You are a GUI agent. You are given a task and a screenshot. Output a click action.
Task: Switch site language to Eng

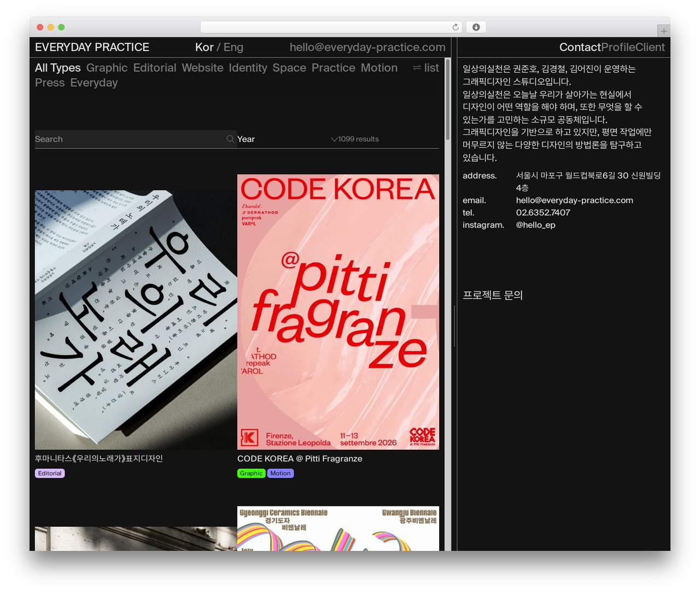pos(234,48)
